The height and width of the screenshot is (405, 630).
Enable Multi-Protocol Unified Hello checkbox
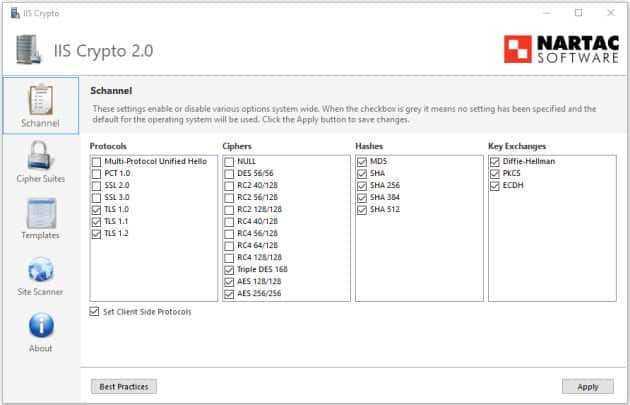pos(96,162)
